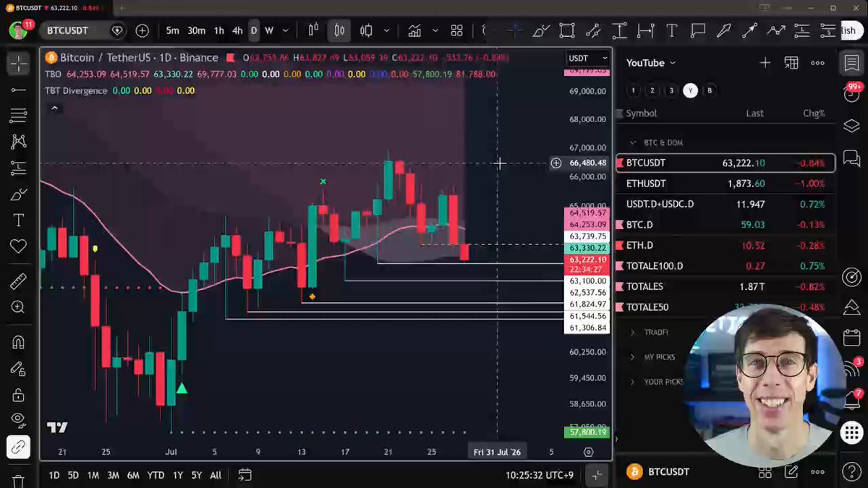
Task: Click the Zoom In magnifier tool
Action: tap(19, 307)
